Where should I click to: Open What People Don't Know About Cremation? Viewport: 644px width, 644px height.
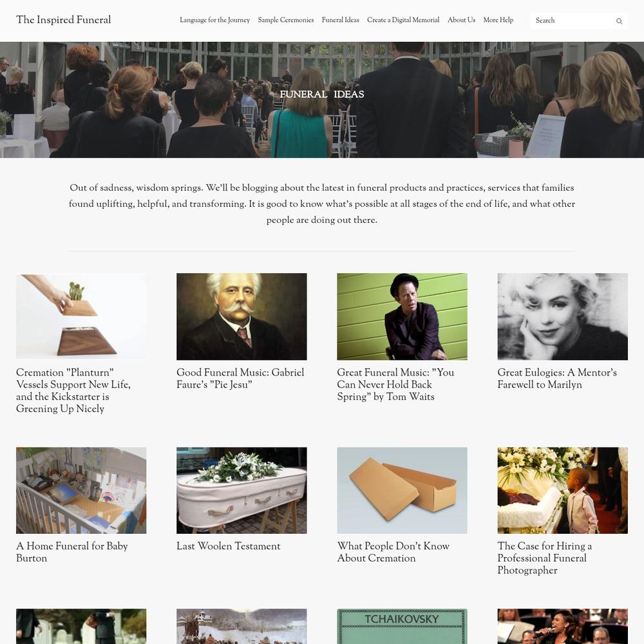click(x=393, y=552)
